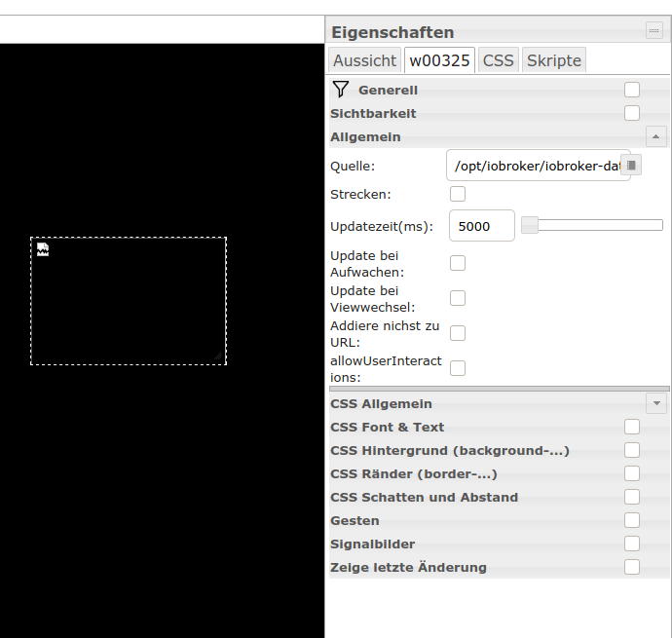This screenshot has height=638, width=672.
Task: Select the w00325 widget tab
Action: [x=439, y=60]
